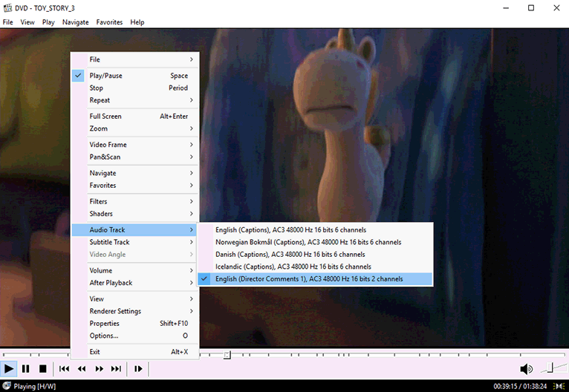The width and height of the screenshot is (569, 392).
Task: Switch audio to Icelandic (Captions) track
Action: pyautogui.click(x=315, y=267)
